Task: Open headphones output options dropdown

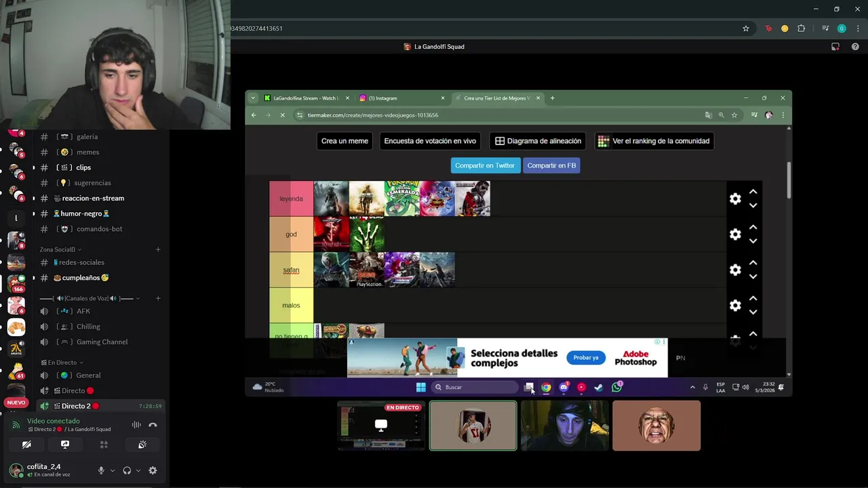Action: tap(138, 470)
